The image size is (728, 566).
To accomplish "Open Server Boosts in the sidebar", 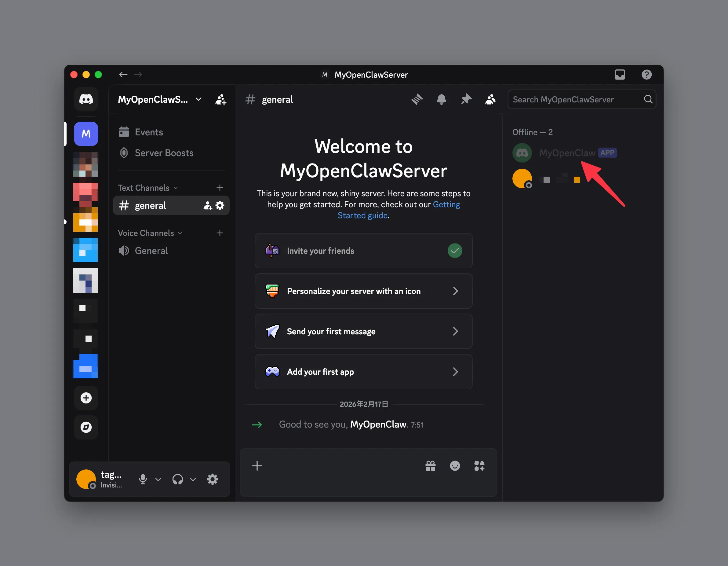I will [164, 153].
